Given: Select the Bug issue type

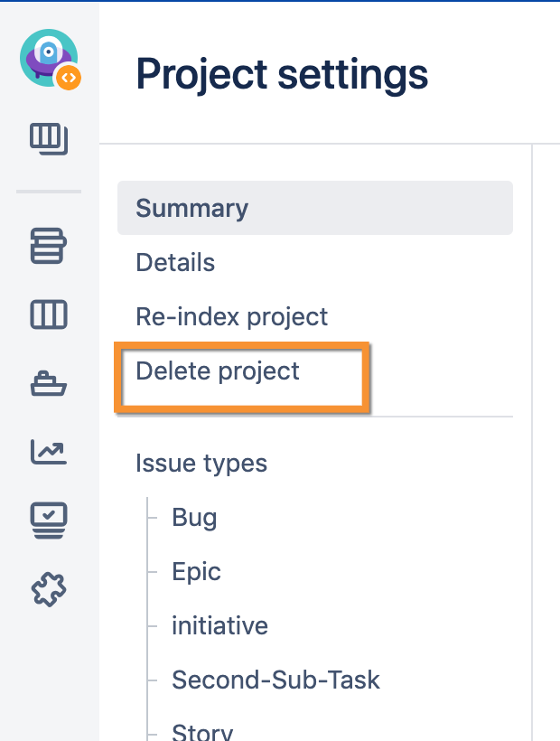Looking at the screenshot, I should (194, 517).
